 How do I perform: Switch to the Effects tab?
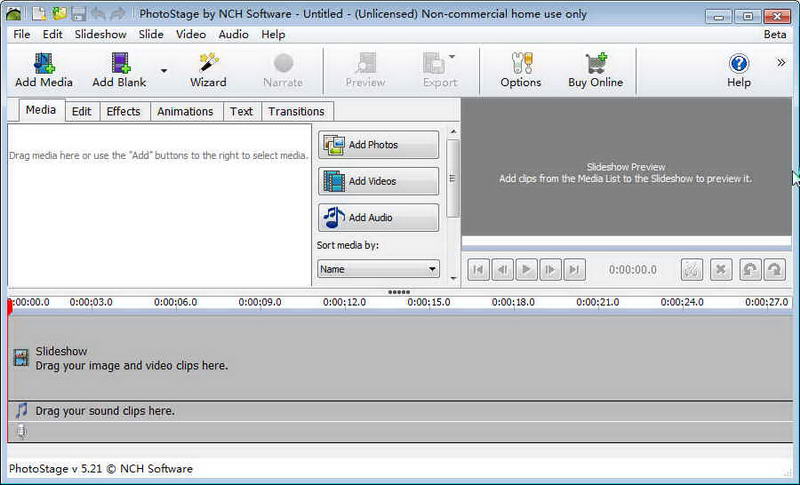(x=123, y=111)
